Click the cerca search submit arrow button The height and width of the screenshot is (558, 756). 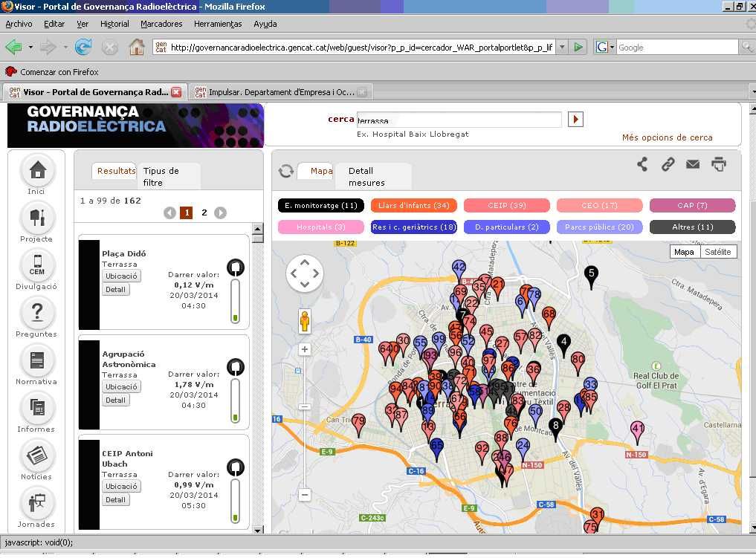(575, 119)
